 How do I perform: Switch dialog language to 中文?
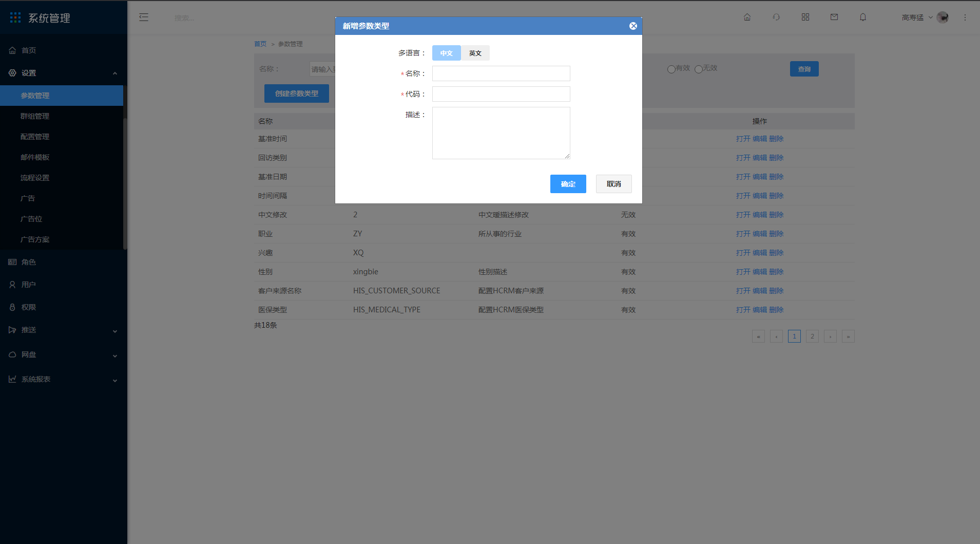click(447, 53)
